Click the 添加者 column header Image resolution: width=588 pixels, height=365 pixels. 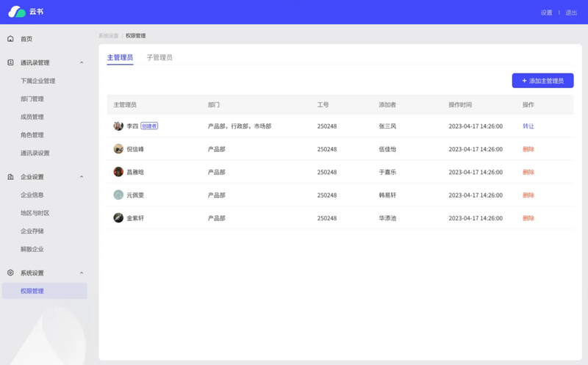click(387, 105)
